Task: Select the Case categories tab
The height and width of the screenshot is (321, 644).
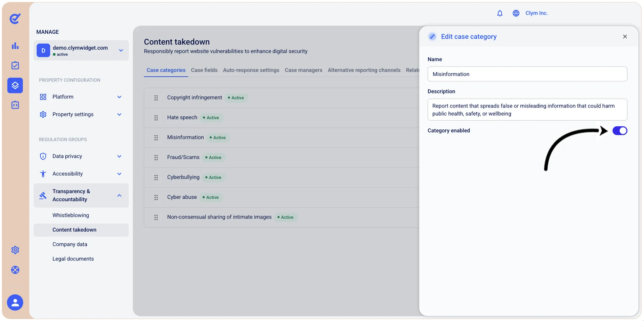Action: click(166, 70)
